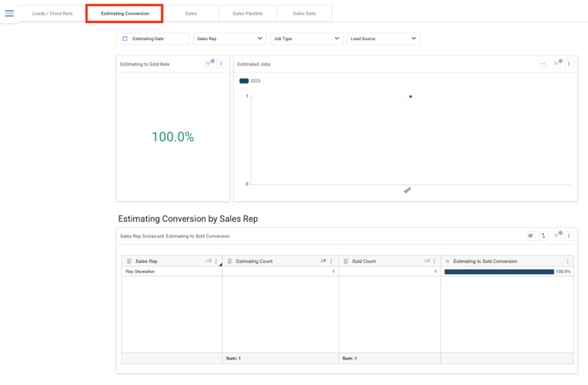Select the Rey Skywalker row name
Screen dimensions: 588x385
click(140, 271)
